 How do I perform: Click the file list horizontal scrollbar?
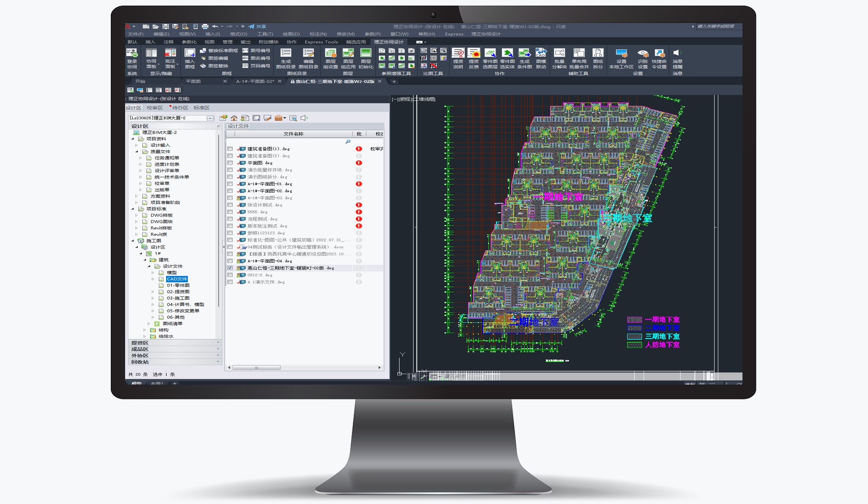tap(256, 368)
